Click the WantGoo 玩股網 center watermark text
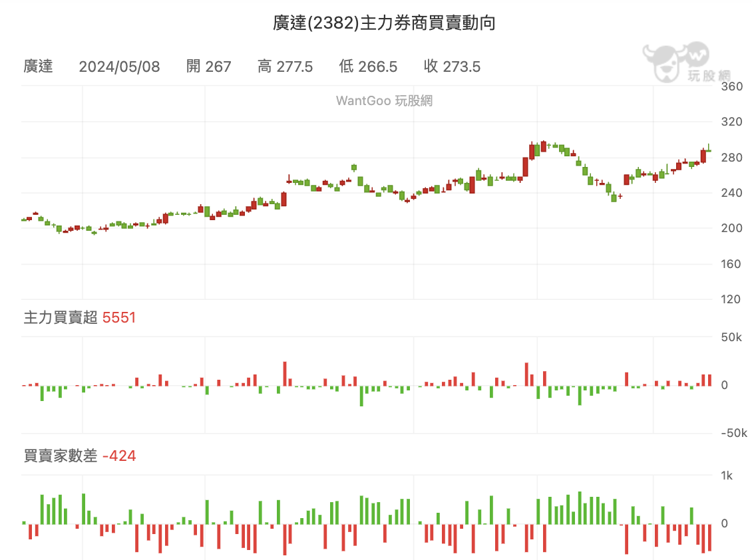Screen dimensions: 752x560 (x=384, y=100)
